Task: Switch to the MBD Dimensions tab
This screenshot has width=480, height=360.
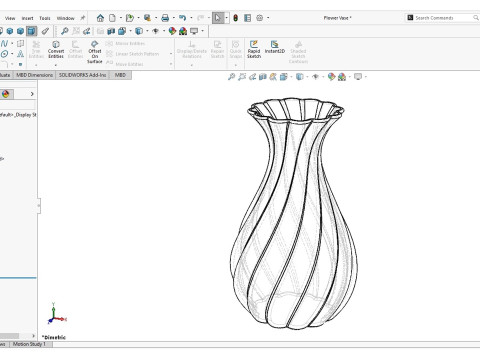Action: [x=35, y=75]
